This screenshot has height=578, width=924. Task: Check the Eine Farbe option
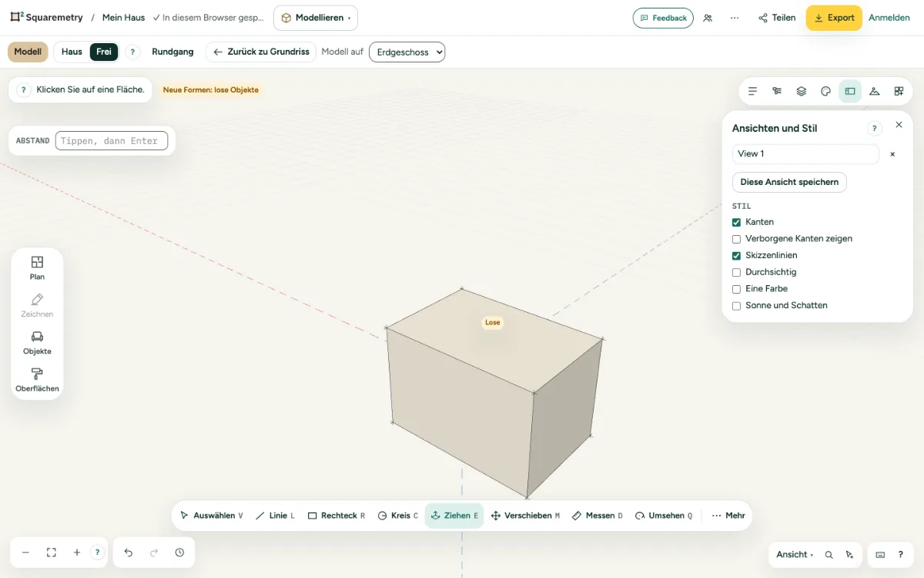pos(737,289)
